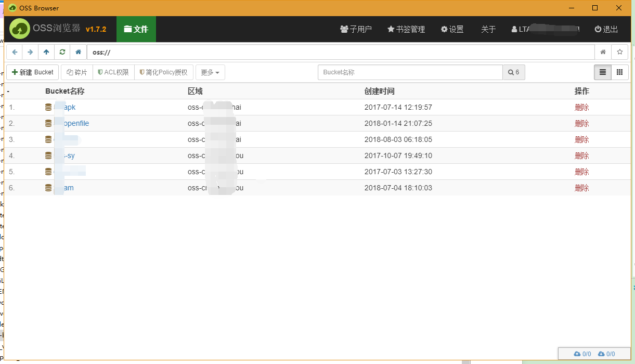
Task: Open 设置 settings
Action: (x=452, y=29)
